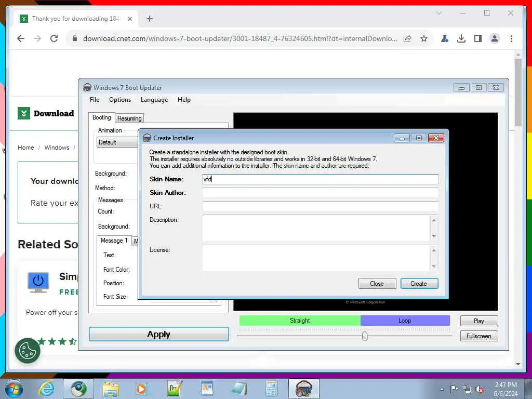Click the muted volume tray icon
Viewport: 532px width, 399px height.
480,389
